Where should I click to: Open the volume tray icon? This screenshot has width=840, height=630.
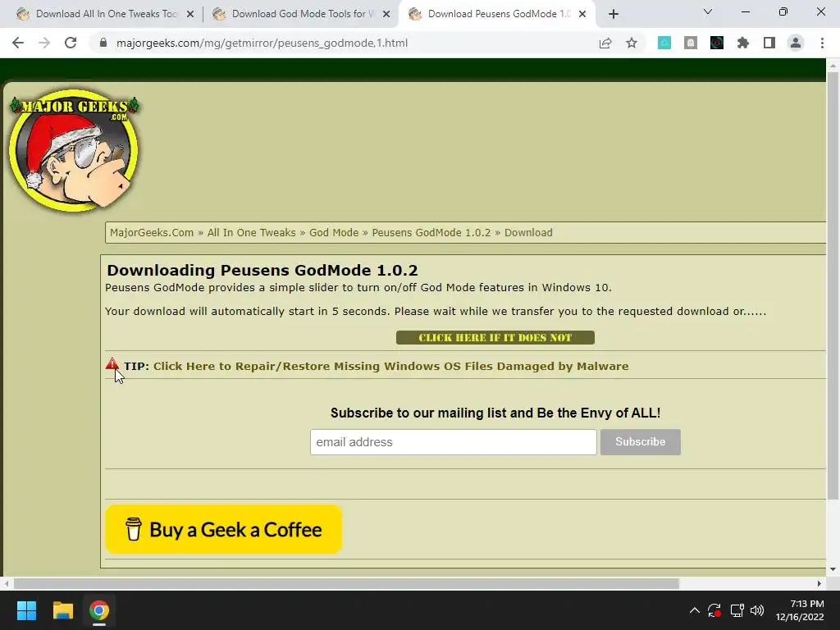point(757,610)
